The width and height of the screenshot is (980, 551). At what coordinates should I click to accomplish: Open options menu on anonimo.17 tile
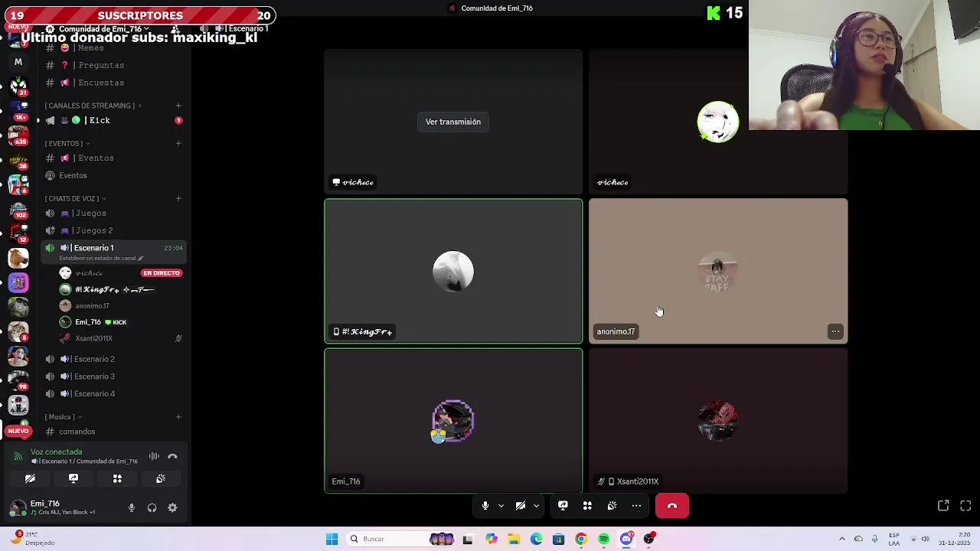click(835, 331)
